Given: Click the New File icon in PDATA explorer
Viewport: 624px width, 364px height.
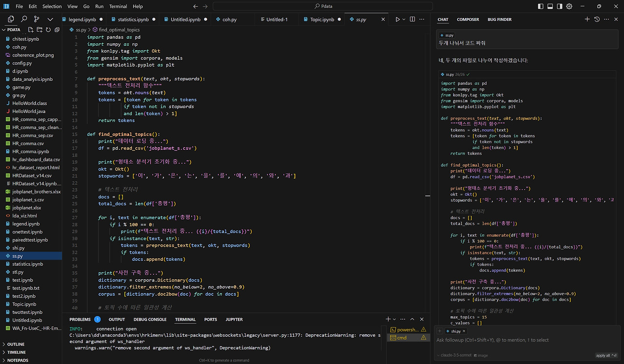Looking at the screenshot, I should coord(31,30).
